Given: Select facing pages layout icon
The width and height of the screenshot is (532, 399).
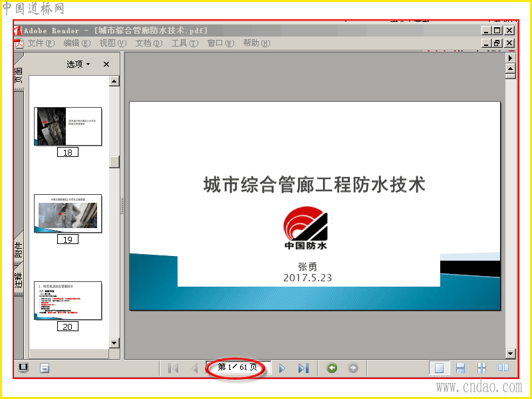Looking at the screenshot, I should [503, 368].
